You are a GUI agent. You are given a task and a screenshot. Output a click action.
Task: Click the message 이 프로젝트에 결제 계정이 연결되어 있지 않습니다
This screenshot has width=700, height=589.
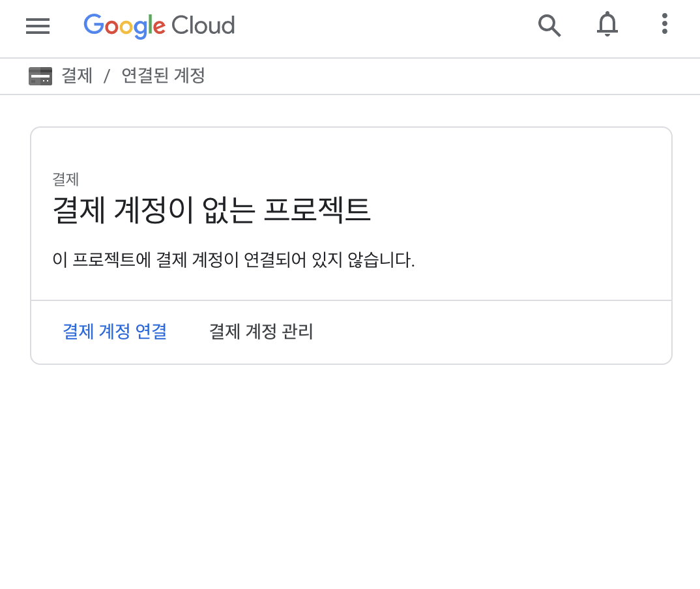pos(233,260)
